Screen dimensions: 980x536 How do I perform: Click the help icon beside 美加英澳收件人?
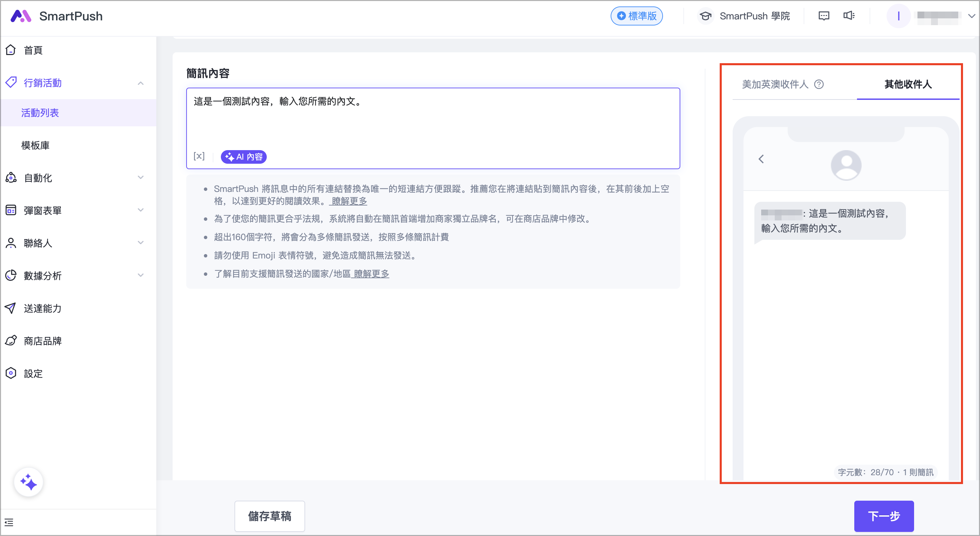click(x=819, y=84)
